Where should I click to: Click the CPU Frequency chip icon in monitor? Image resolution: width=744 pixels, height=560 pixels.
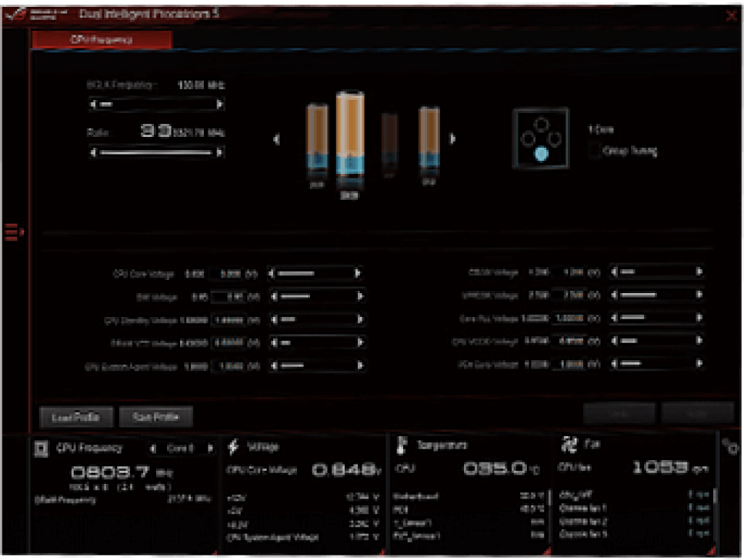[x=42, y=448]
